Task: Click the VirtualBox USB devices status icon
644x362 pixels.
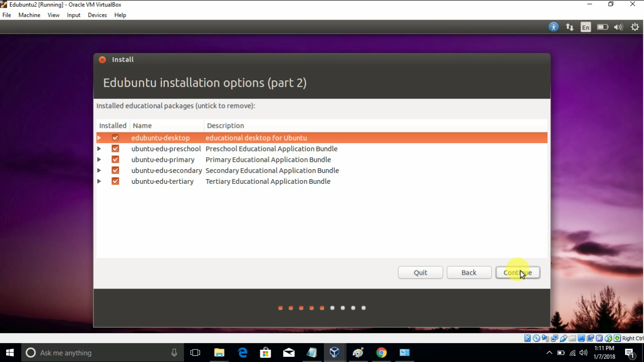Action: pyautogui.click(x=563, y=338)
